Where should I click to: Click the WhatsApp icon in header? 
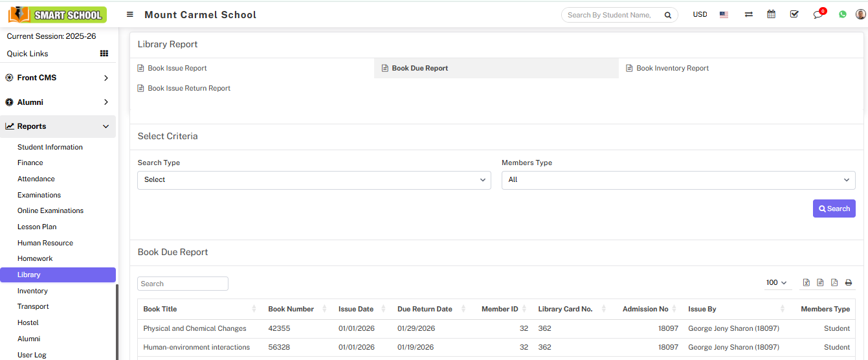tap(842, 14)
